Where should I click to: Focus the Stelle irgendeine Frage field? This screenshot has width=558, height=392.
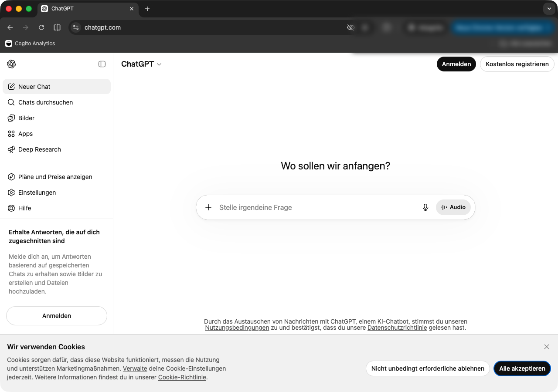click(316, 207)
